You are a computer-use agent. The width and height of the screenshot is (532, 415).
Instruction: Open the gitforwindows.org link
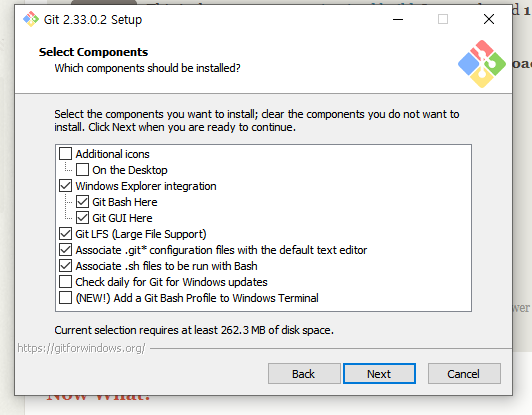coord(81,348)
